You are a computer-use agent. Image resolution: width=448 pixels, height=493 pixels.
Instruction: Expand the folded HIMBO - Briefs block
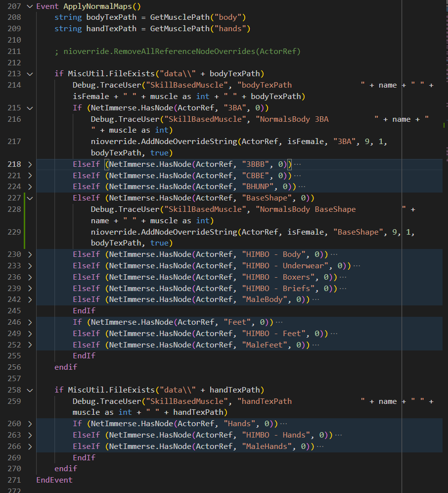(x=30, y=288)
